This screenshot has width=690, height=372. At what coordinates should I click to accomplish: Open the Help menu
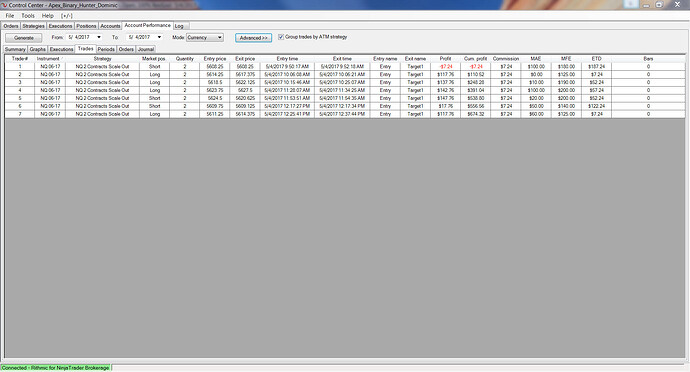click(48, 15)
